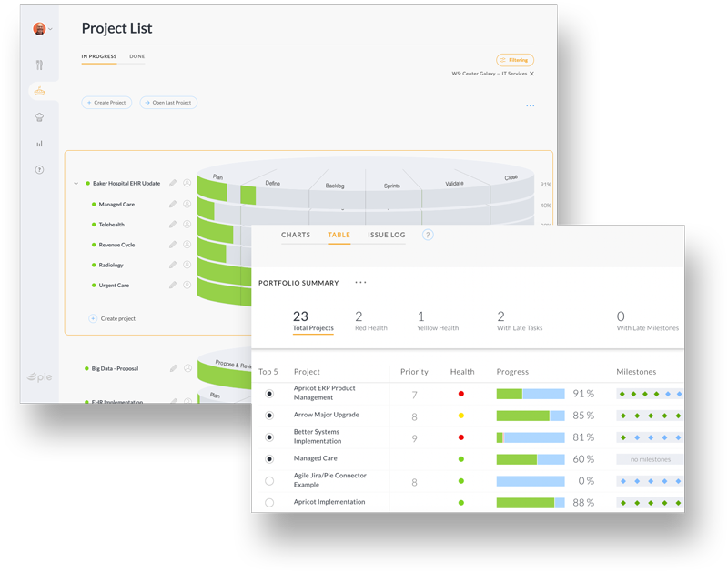The height and width of the screenshot is (572, 728).
Task: Filter by 0 With Late Milestones
Action: click(x=647, y=322)
